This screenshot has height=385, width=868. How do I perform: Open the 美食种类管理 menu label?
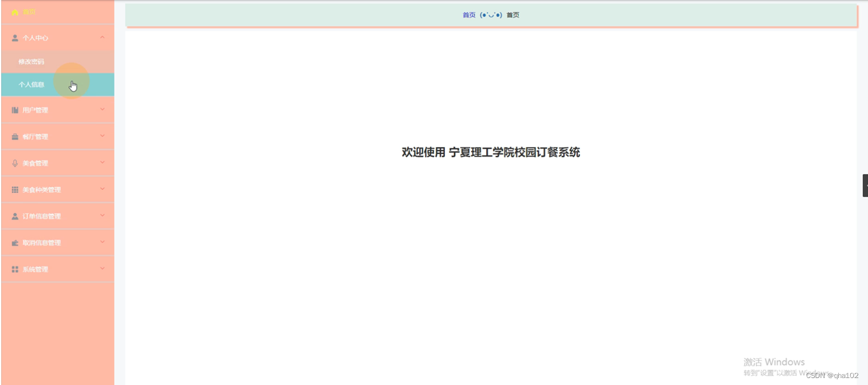pyautogui.click(x=42, y=189)
